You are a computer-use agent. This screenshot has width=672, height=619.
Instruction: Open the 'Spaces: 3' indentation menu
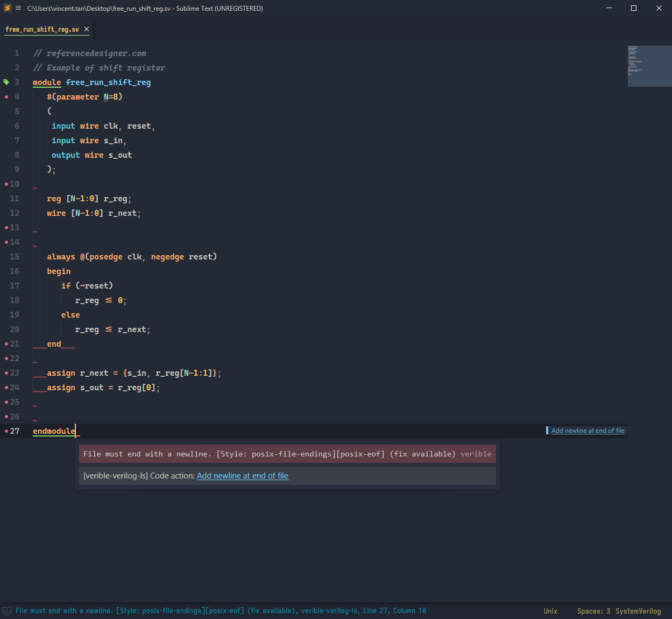pyautogui.click(x=593, y=611)
